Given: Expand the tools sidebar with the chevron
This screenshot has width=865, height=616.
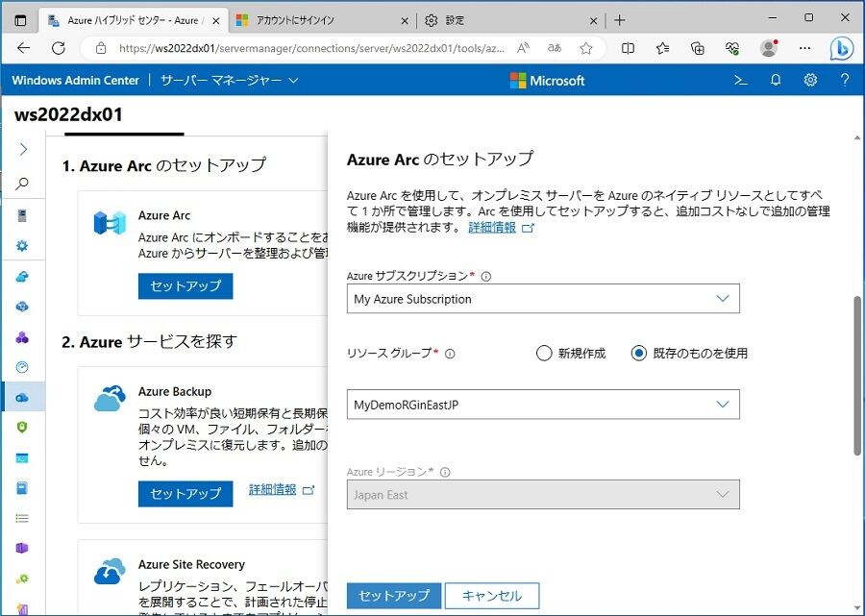Looking at the screenshot, I should point(23,149).
